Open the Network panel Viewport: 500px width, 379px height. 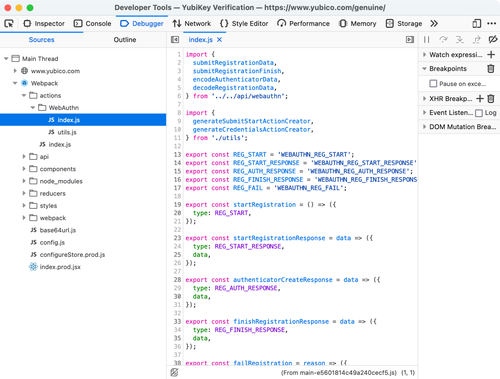tap(192, 24)
